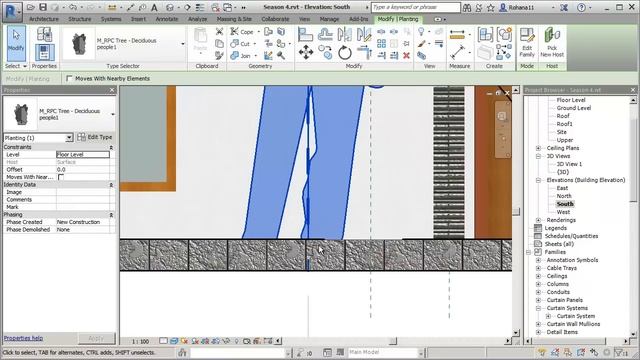Click the Hide in View lightbulb icon

421,31
